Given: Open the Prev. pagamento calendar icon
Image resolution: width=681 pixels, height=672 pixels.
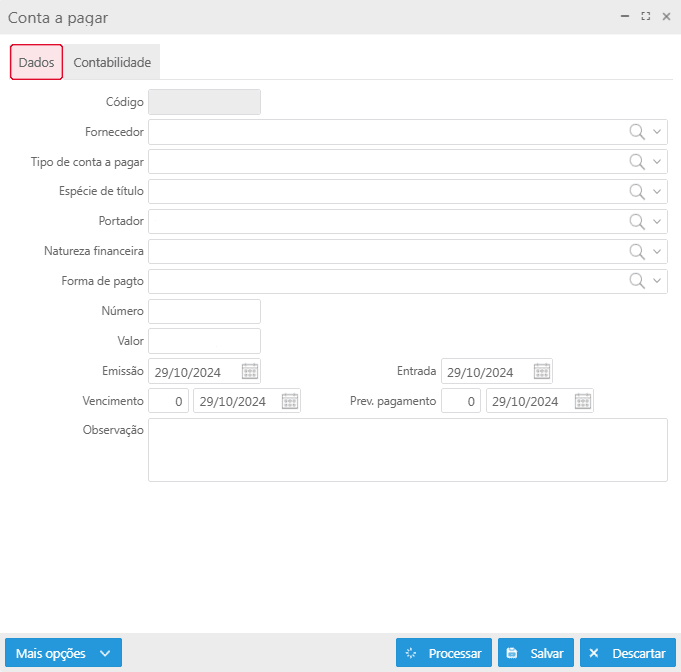Looking at the screenshot, I should pos(583,401).
